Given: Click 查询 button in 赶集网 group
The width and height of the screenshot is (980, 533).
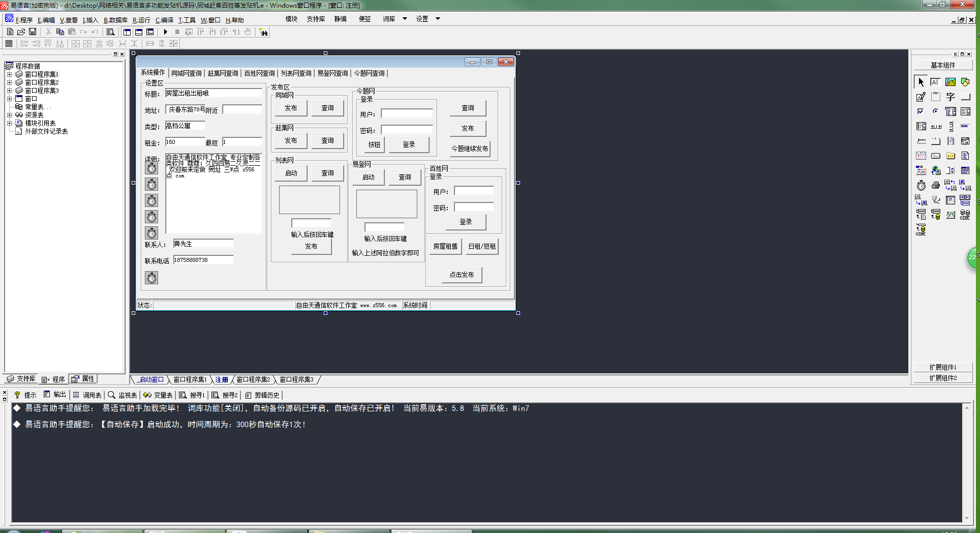Looking at the screenshot, I should (x=327, y=140).
